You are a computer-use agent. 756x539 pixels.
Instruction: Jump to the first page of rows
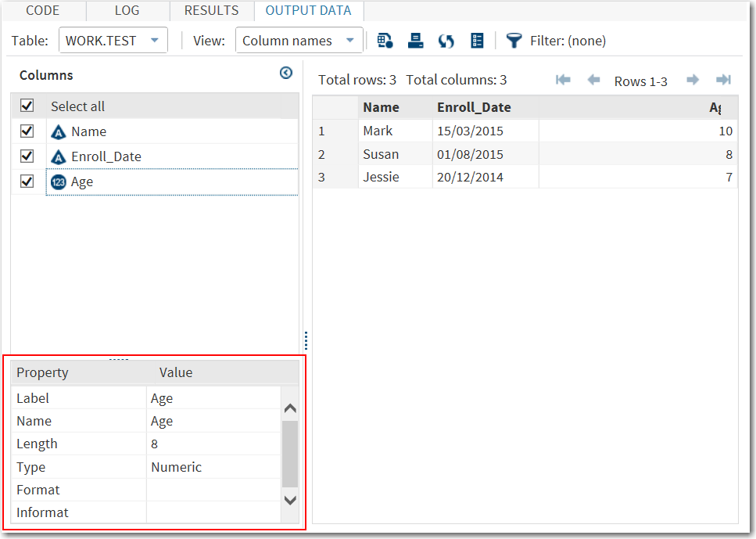click(563, 79)
